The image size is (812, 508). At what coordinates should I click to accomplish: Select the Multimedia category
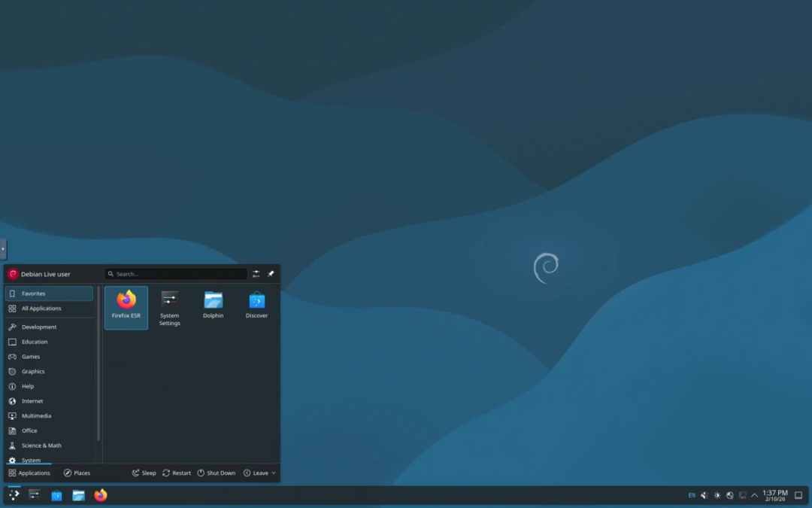pyautogui.click(x=49, y=415)
